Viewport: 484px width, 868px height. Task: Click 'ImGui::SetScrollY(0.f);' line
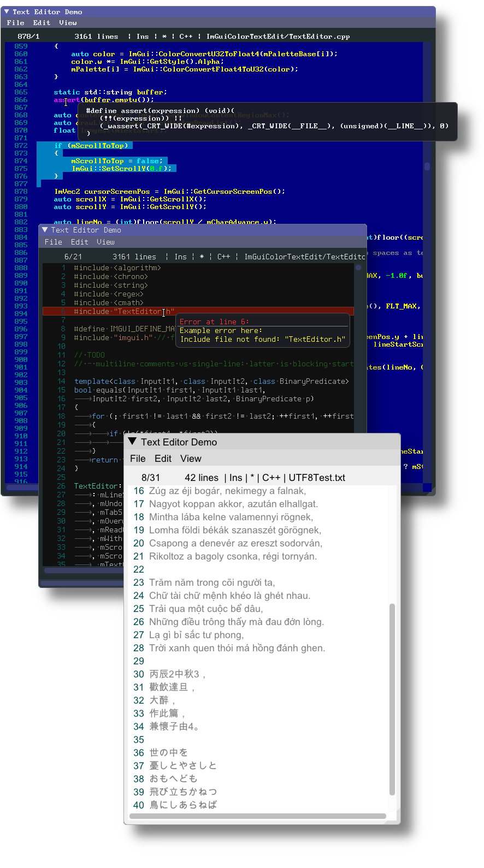tap(121, 169)
